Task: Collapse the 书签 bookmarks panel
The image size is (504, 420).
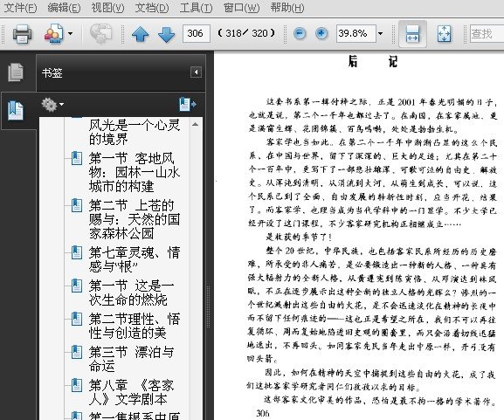Action: tap(196, 72)
